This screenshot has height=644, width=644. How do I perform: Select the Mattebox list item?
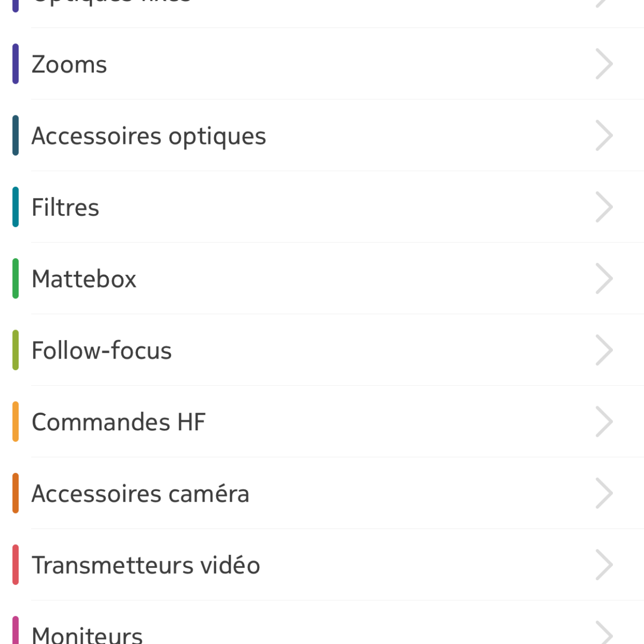point(322,279)
